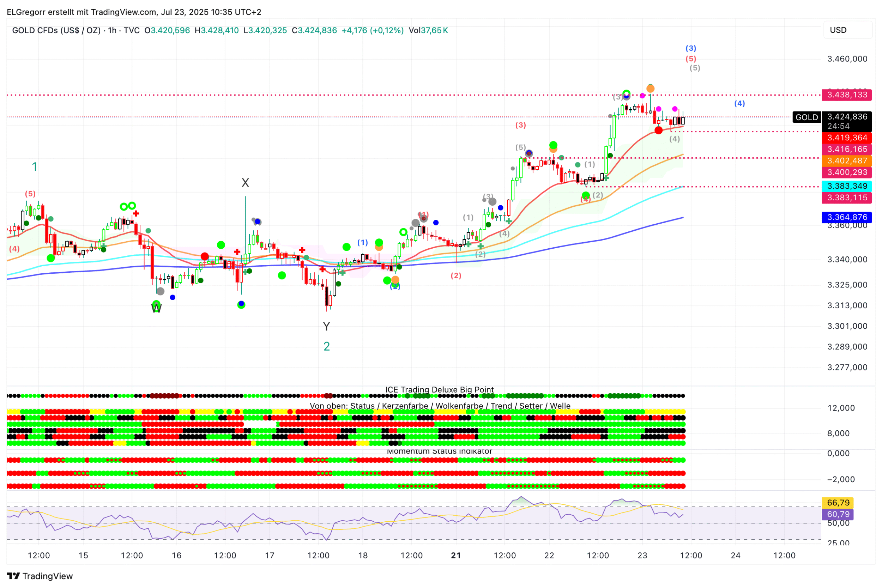Click the teal wave number 1 label
This screenshot has width=882, height=588.
point(35,166)
